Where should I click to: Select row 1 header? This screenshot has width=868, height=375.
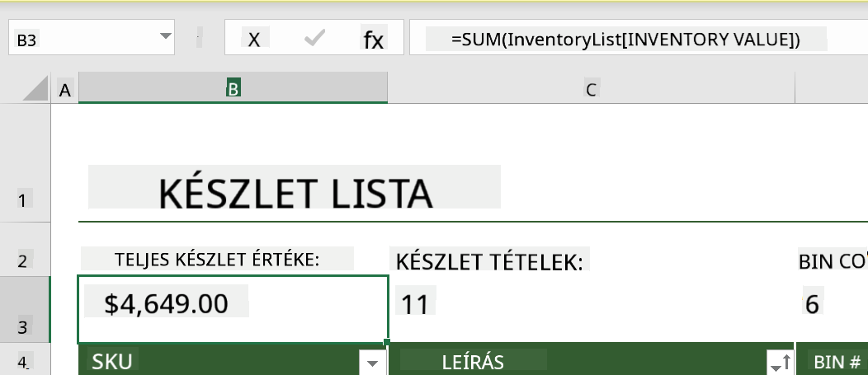23,200
